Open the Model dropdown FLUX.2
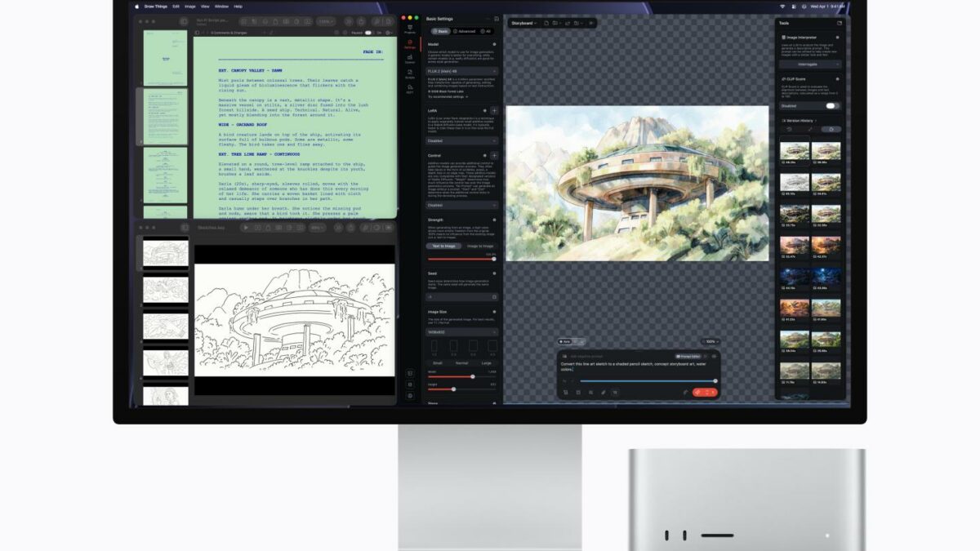Screen dimensions: 980x551 point(461,71)
